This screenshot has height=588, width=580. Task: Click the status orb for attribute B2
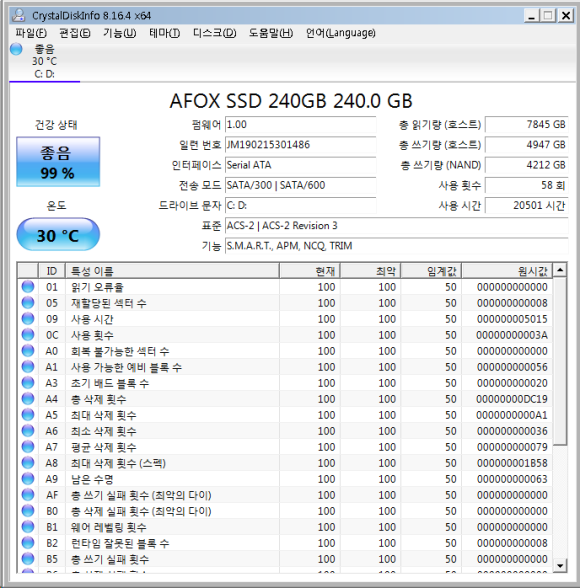click(28, 543)
